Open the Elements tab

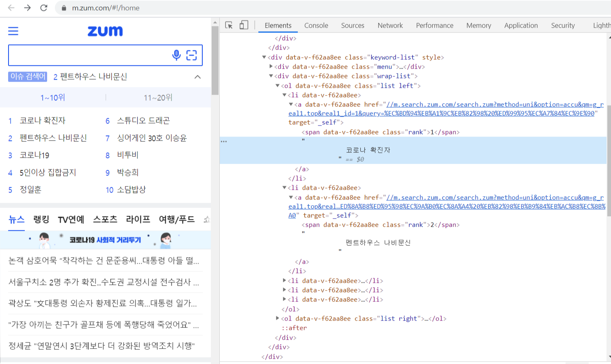278,25
